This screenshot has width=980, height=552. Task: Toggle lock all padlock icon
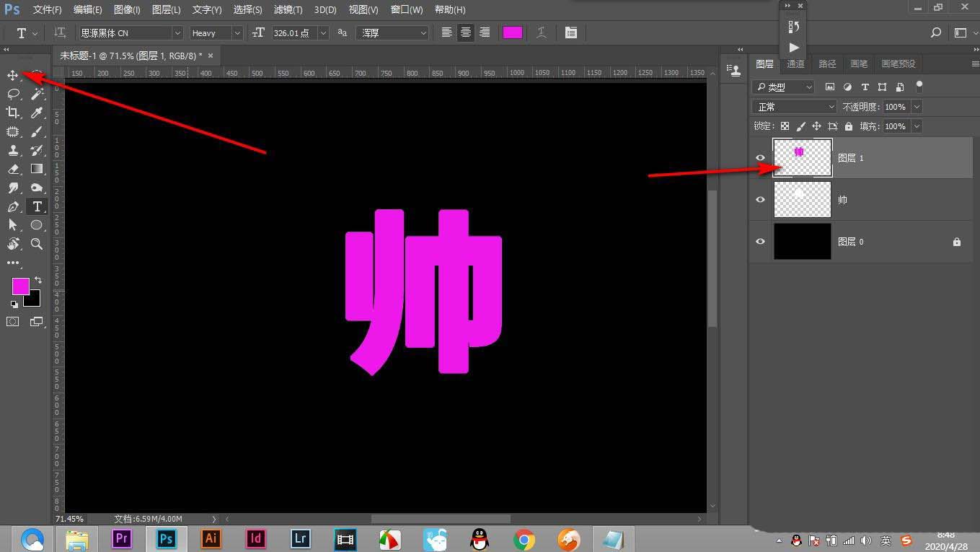click(848, 126)
